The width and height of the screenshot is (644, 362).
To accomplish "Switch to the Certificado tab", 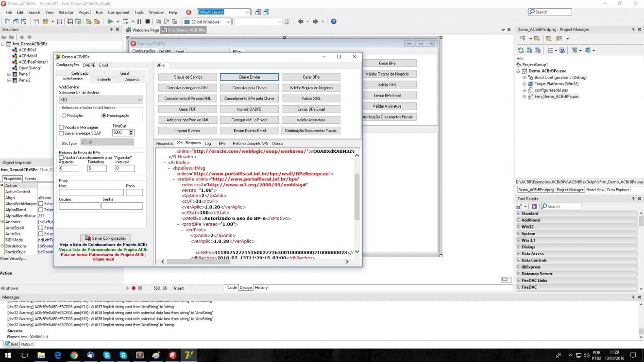I will pos(80,73).
